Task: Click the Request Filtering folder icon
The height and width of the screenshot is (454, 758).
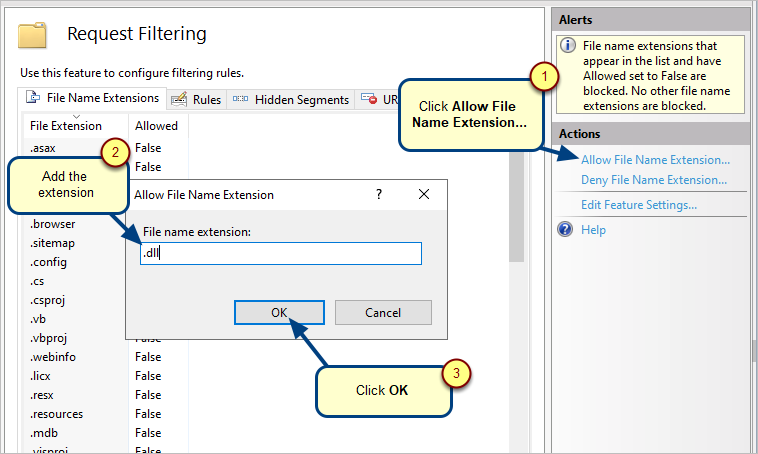Action: click(x=32, y=35)
